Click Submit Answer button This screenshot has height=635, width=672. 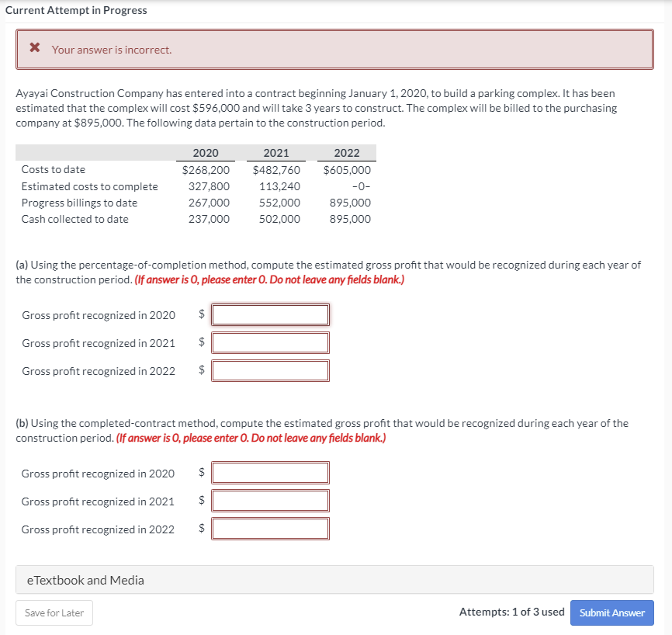tap(611, 612)
